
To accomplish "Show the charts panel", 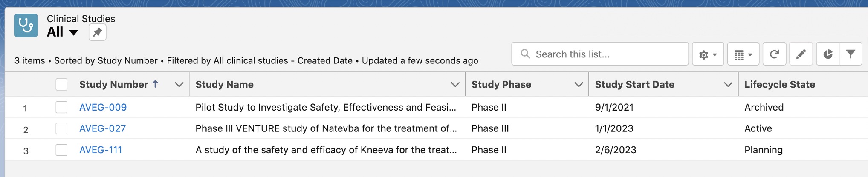I will 828,54.
